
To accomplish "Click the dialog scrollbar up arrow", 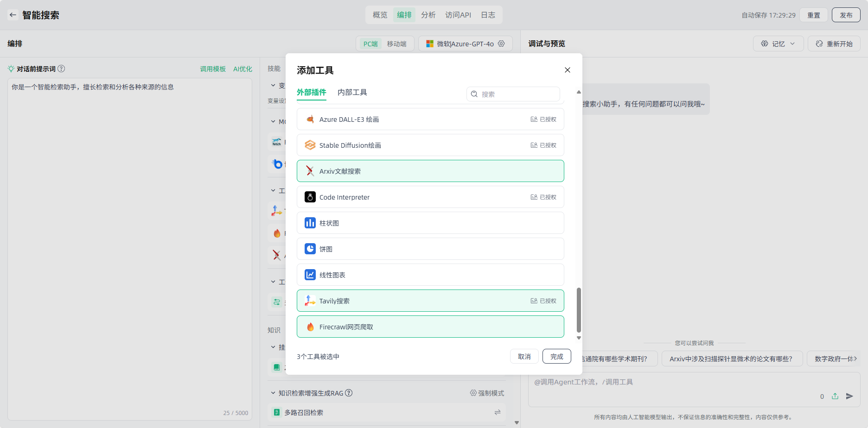I will 579,92.
